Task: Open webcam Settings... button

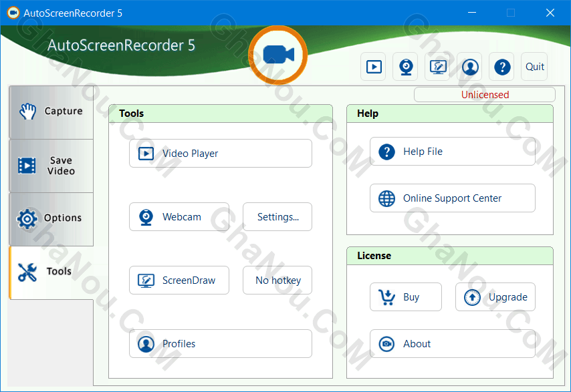Action: tap(277, 217)
